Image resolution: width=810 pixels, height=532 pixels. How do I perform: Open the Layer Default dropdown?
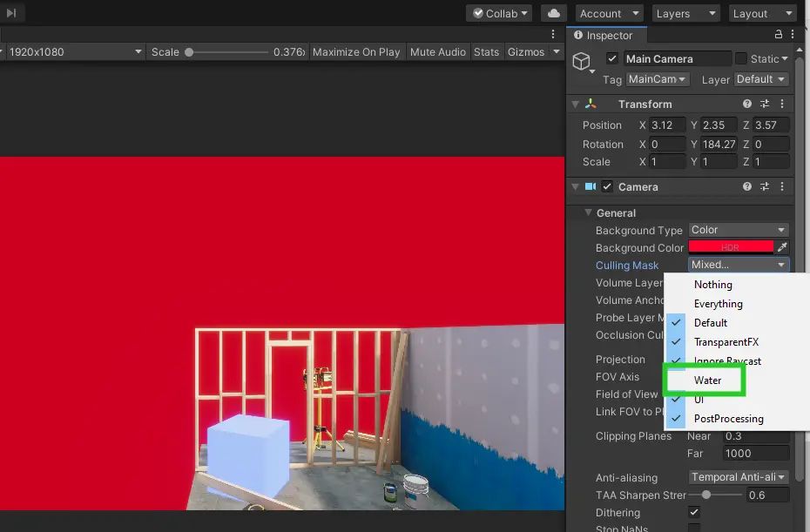click(760, 78)
